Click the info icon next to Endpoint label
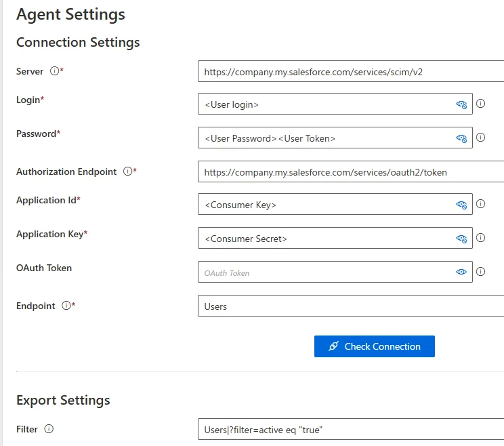The width and height of the screenshot is (504, 446). pos(66,305)
